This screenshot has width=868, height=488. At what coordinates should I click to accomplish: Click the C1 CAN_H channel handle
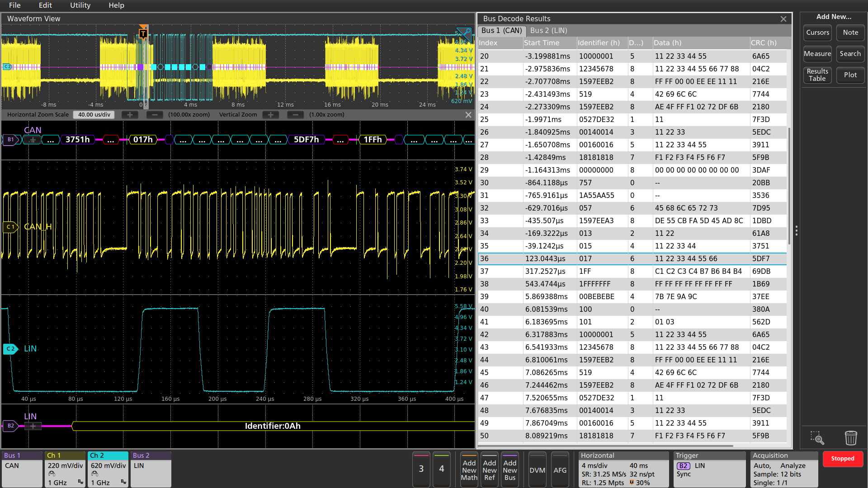tap(10, 227)
